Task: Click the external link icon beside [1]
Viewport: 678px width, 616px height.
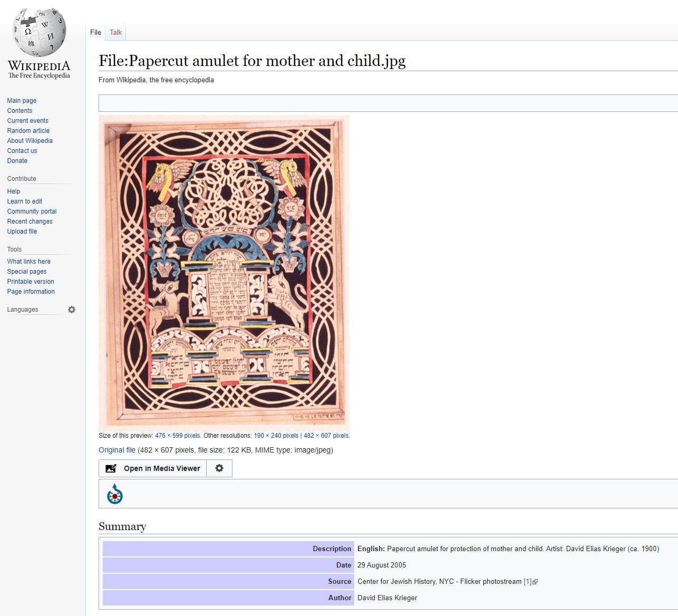Action: pos(535,582)
